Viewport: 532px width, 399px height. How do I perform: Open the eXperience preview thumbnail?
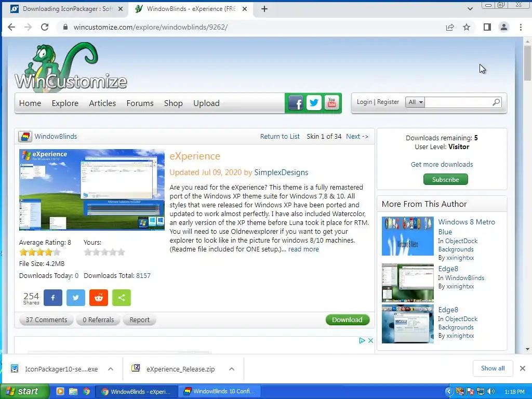tap(91, 190)
